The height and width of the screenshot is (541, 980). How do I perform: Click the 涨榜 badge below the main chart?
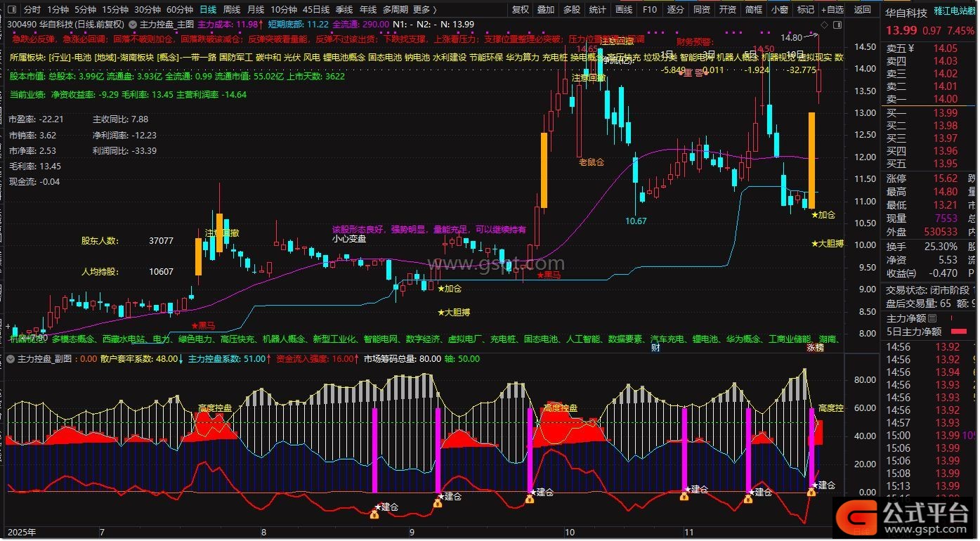point(815,346)
